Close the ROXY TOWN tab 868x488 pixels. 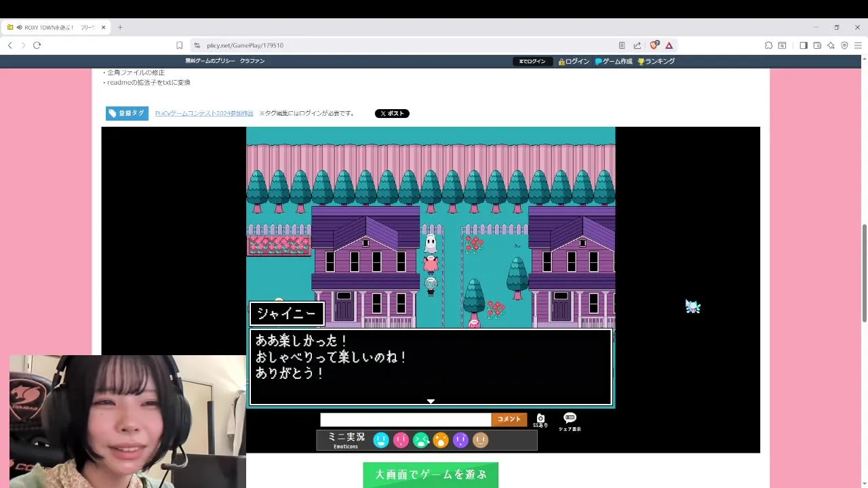tap(104, 27)
